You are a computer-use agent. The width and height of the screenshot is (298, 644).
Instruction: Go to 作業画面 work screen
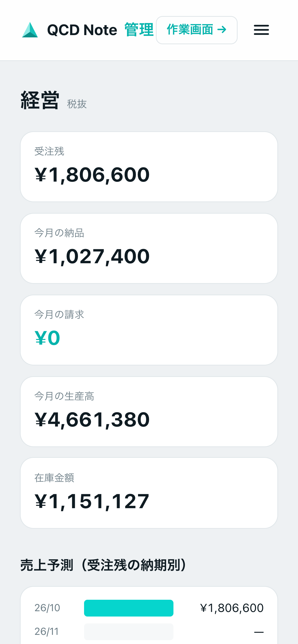tap(197, 30)
